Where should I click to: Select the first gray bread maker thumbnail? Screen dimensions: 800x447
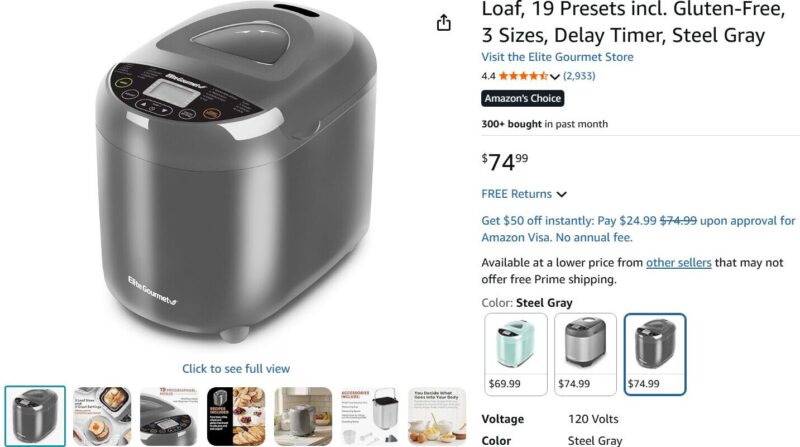[35, 416]
